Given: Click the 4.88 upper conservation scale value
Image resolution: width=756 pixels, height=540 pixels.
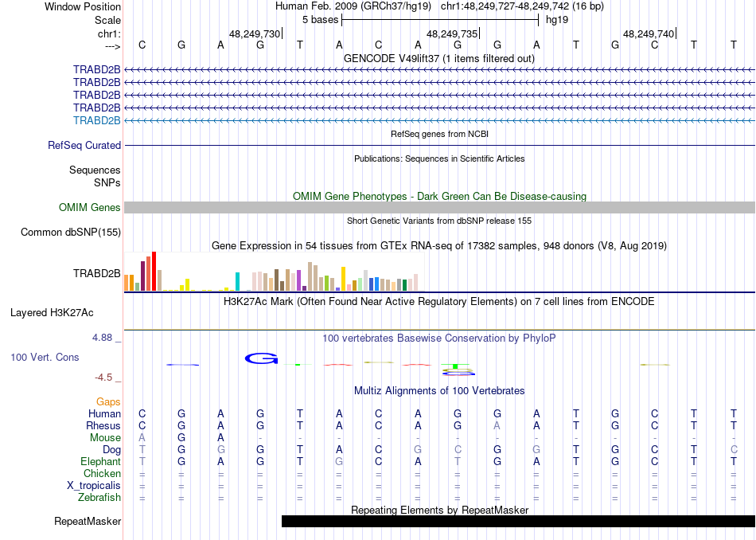Looking at the screenshot, I should 102,338.
